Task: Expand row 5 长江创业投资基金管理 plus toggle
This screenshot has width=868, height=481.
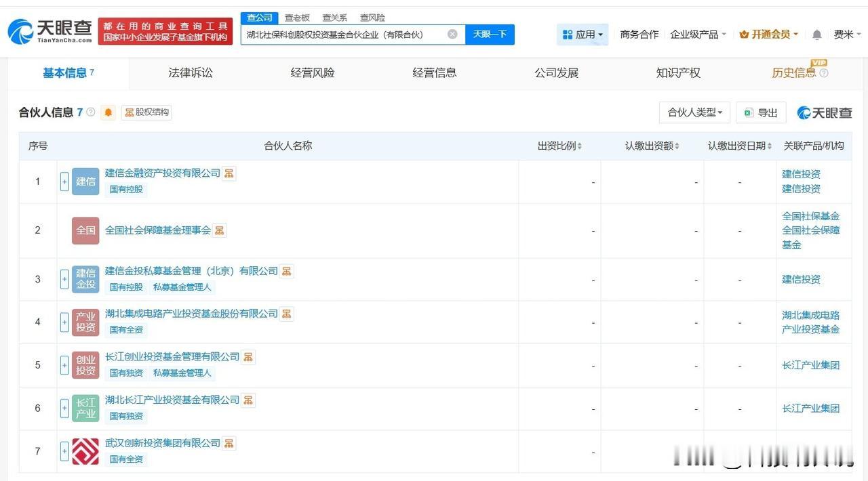Action: pos(64,365)
